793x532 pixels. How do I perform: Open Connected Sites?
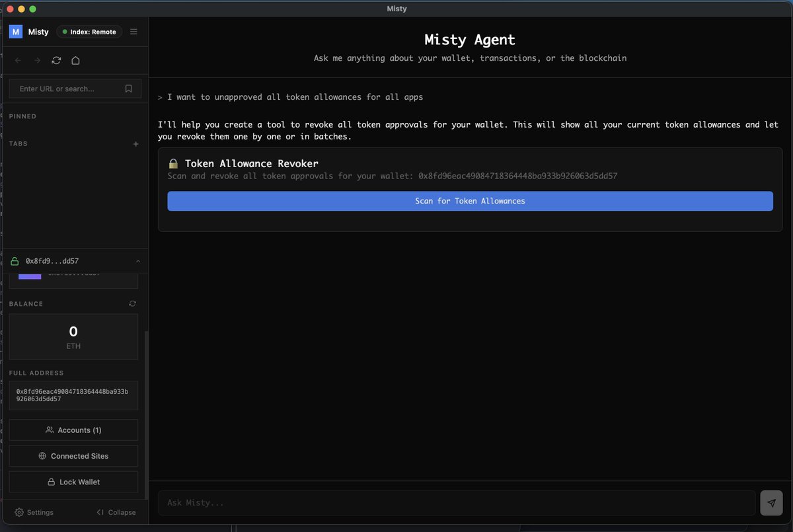73,456
